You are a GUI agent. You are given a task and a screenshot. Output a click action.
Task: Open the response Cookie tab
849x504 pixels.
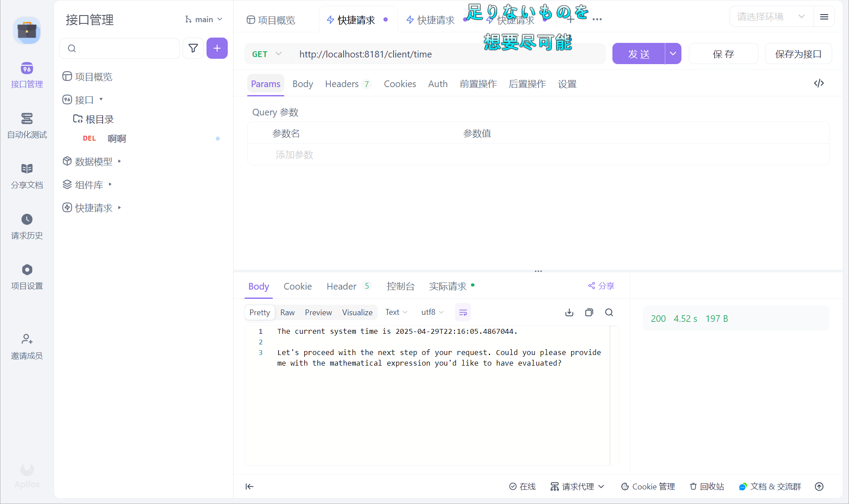298,286
